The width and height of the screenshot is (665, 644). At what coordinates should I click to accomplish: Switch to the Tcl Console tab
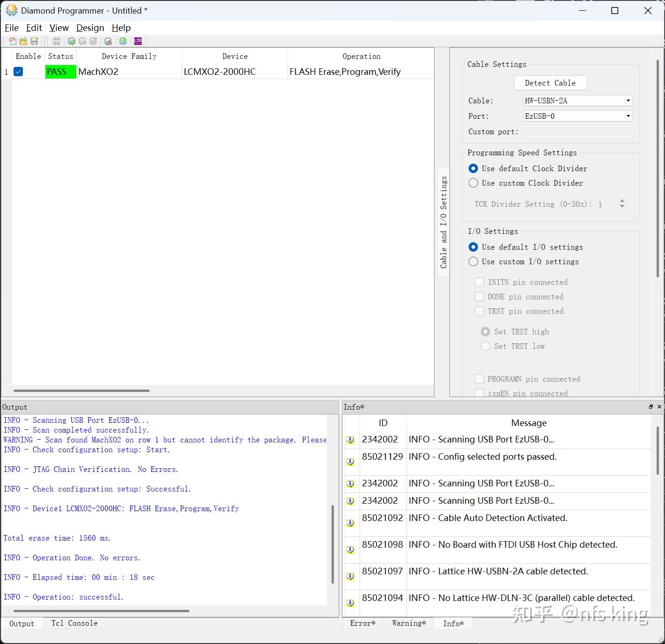[x=74, y=623]
